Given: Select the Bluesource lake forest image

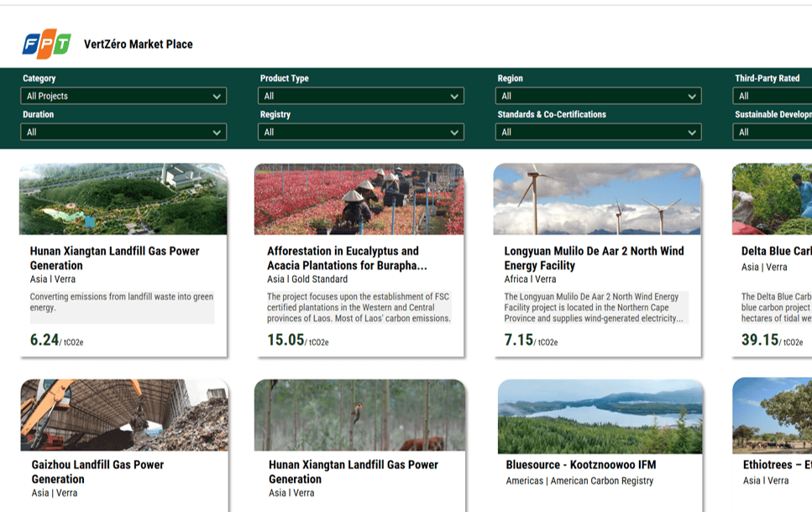Looking at the screenshot, I should (x=600, y=416).
